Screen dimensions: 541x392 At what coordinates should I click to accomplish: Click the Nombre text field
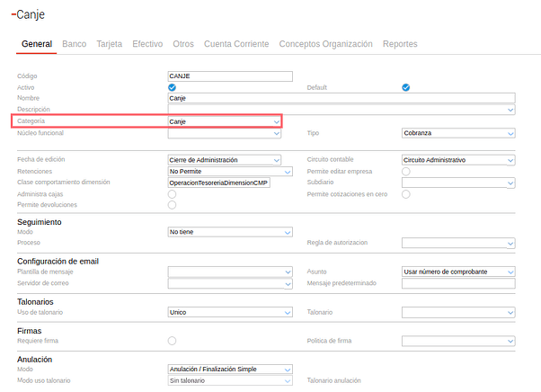pyautogui.click(x=341, y=99)
